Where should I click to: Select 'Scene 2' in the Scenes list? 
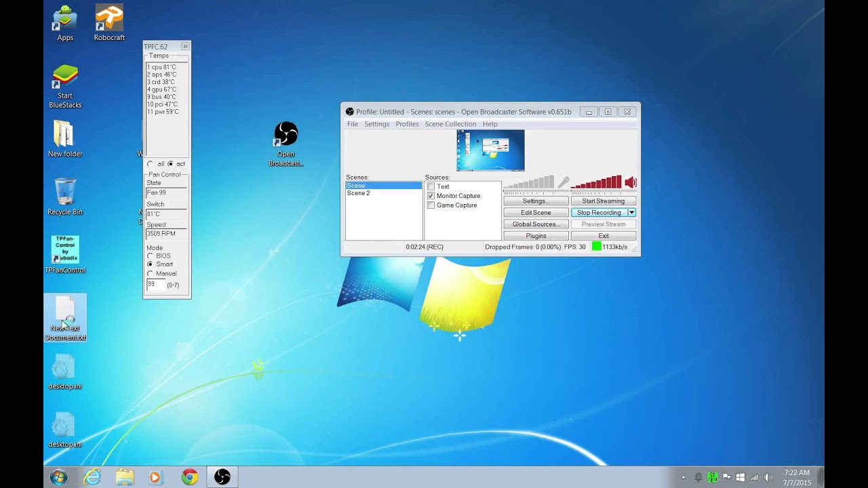(384, 193)
